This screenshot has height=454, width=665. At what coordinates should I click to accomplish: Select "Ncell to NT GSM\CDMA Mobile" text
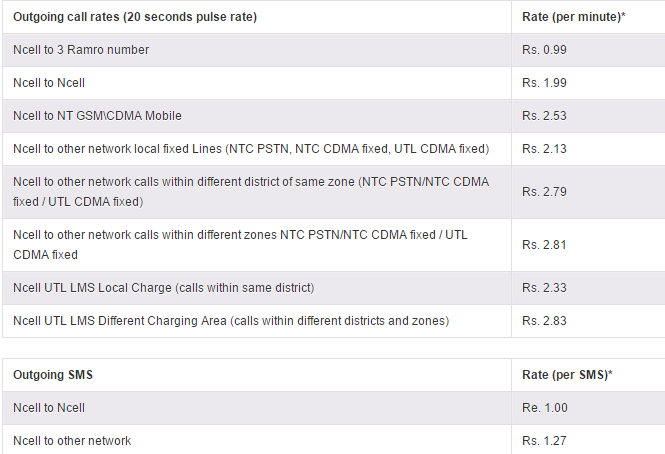coord(97,116)
